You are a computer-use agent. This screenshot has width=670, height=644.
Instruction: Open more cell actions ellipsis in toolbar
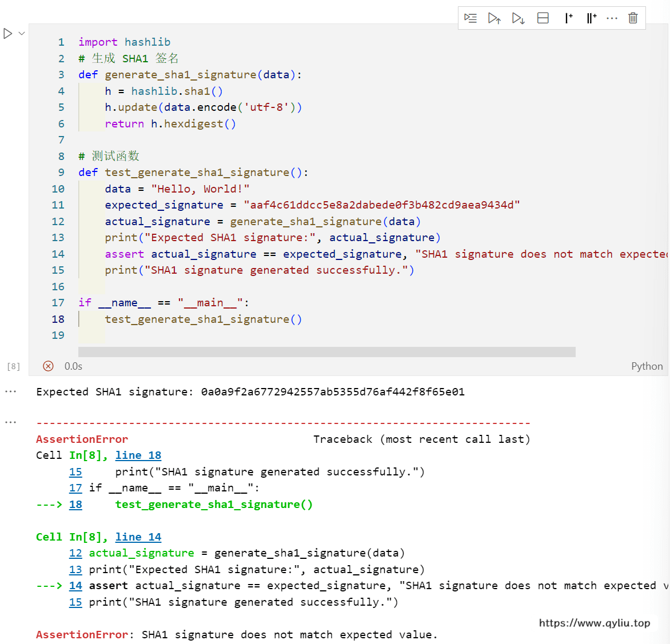[612, 18]
